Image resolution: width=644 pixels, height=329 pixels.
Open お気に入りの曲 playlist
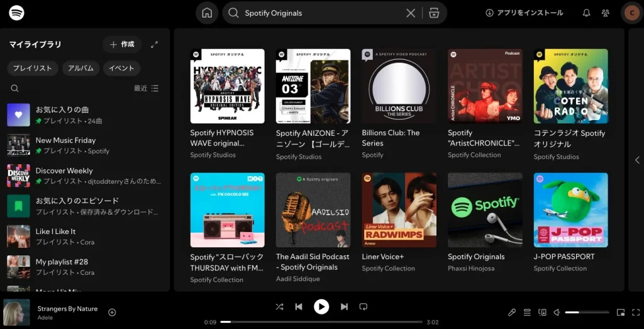(85, 115)
